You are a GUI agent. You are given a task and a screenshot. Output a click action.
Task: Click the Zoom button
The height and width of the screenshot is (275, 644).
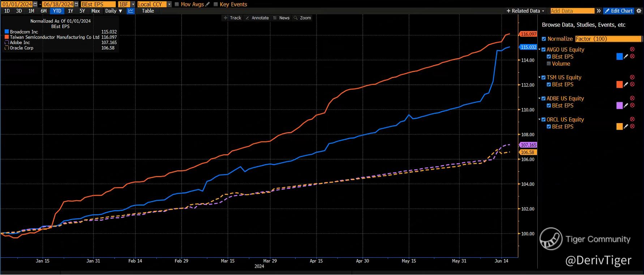click(x=302, y=18)
